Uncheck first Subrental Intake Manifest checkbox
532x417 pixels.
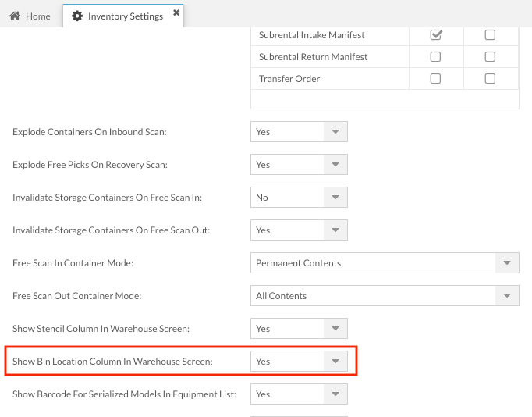(436, 35)
